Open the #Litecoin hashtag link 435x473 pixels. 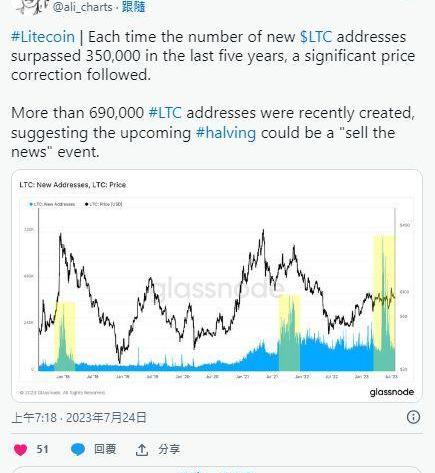43,37
